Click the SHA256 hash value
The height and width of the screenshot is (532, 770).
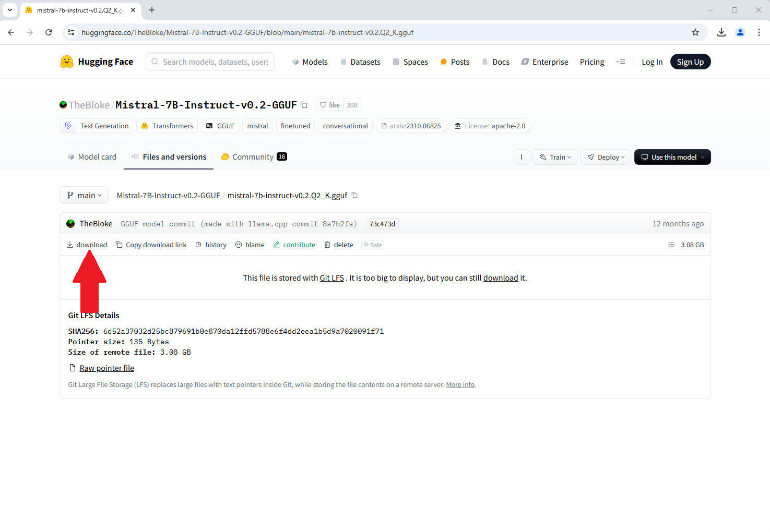click(x=243, y=331)
